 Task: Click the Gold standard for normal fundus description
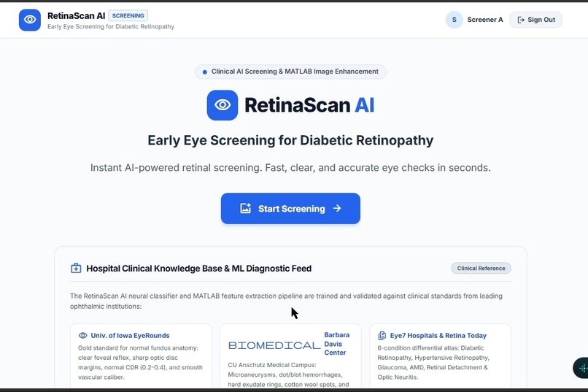pyautogui.click(x=140, y=362)
